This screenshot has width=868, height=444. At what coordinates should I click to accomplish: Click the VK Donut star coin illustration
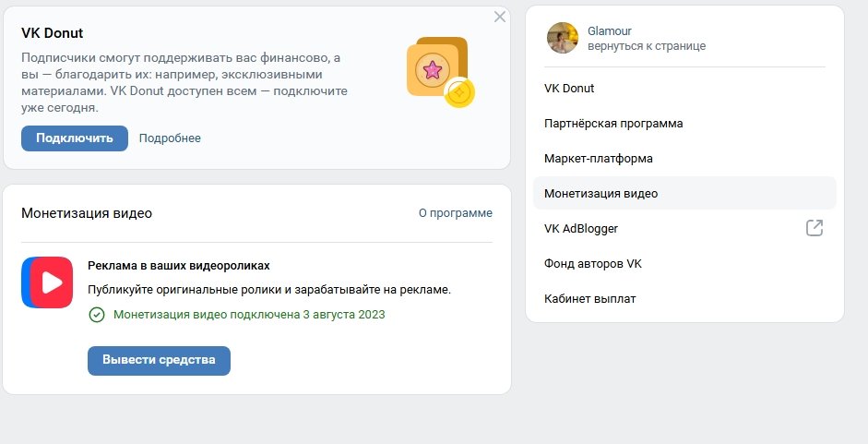pyautogui.click(x=440, y=71)
